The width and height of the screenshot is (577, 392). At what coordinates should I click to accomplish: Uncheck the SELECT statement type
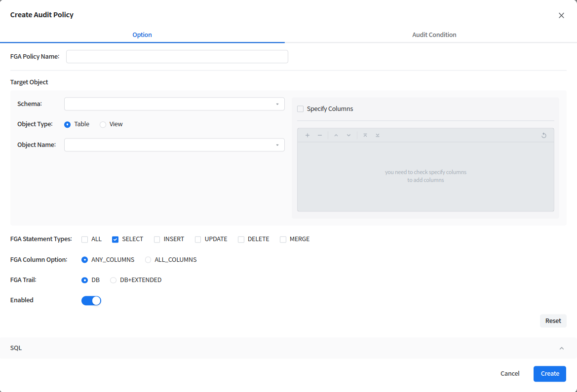pos(115,239)
